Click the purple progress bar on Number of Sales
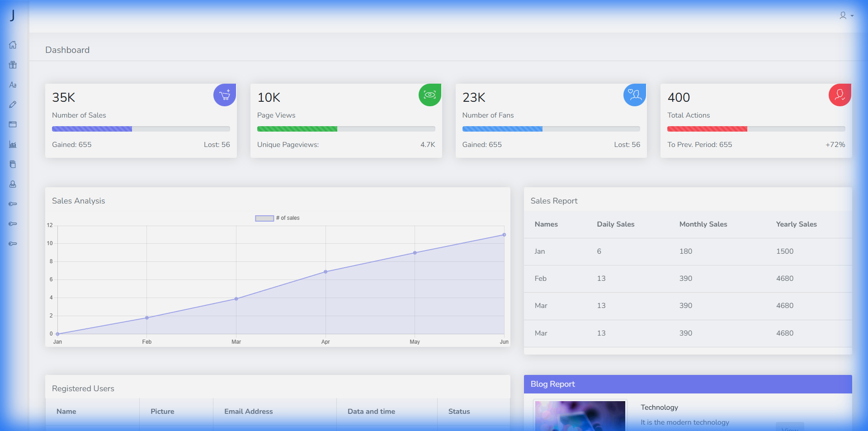The image size is (868, 431). (x=92, y=129)
